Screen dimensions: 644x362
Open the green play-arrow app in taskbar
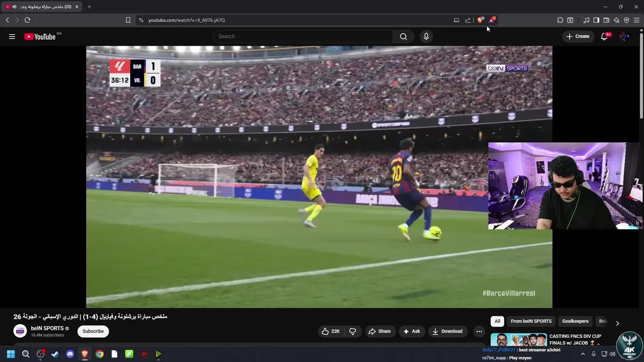tap(158, 354)
